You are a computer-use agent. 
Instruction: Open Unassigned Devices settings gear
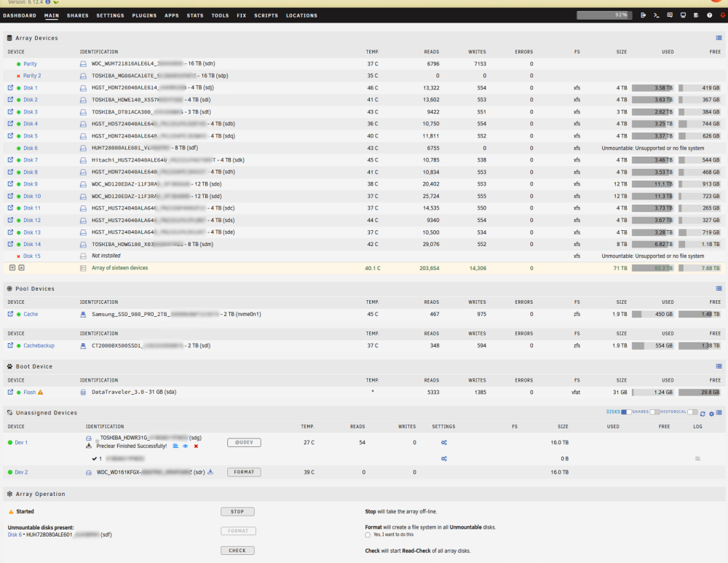tap(711, 414)
